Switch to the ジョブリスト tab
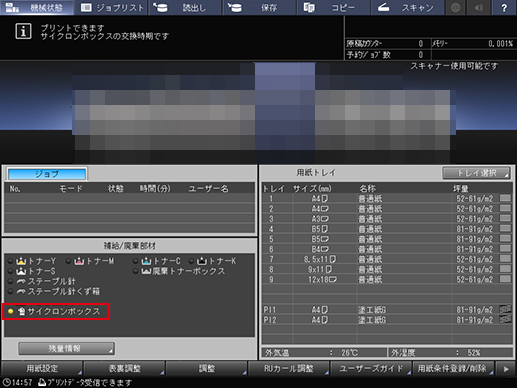This screenshot has height=388, width=517. [112, 7]
